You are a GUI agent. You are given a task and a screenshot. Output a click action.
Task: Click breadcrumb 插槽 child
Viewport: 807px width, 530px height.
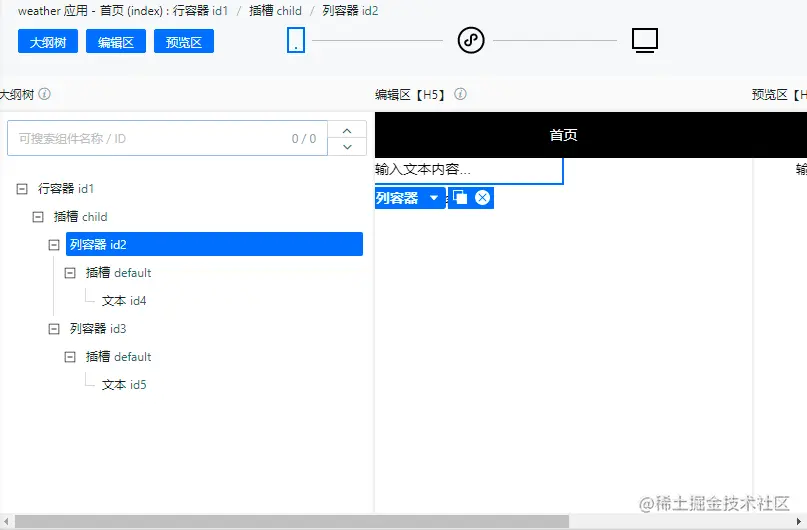(275, 11)
